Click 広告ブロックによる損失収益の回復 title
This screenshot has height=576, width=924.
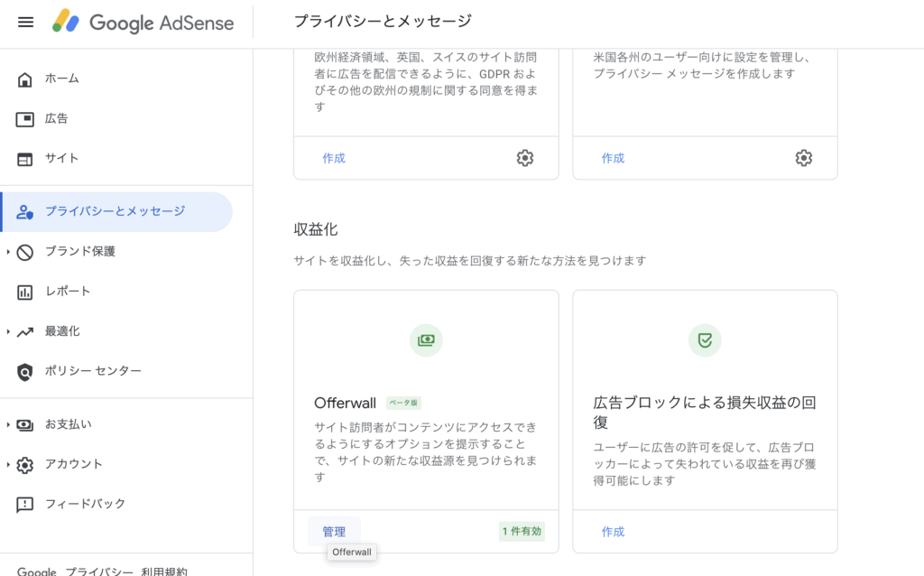click(705, 412)
